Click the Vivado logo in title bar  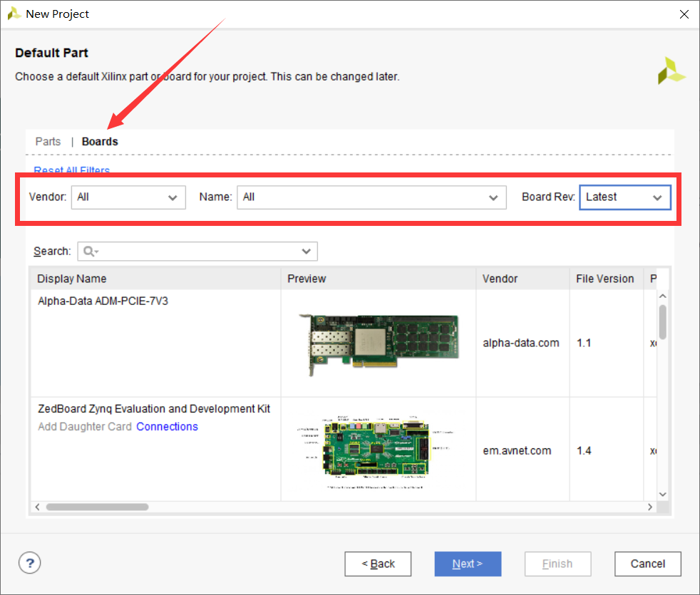(x=14, y=14)
